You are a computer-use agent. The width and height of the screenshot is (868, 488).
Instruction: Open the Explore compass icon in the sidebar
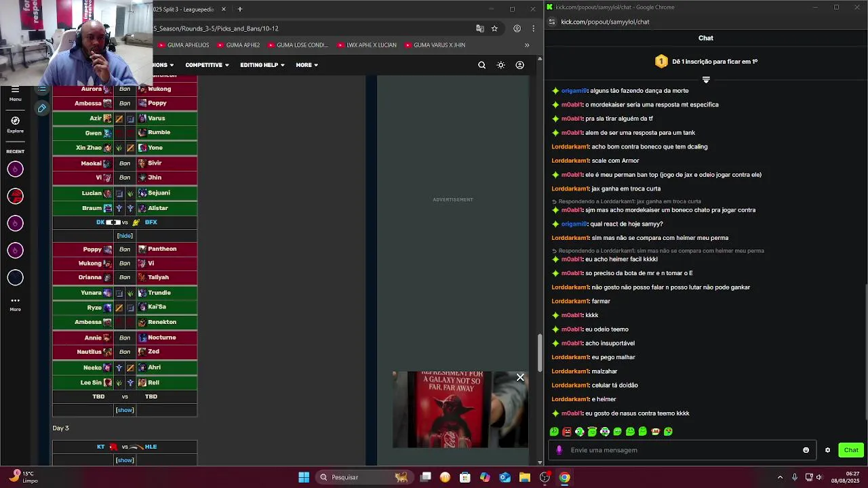(x=15, y=121)
